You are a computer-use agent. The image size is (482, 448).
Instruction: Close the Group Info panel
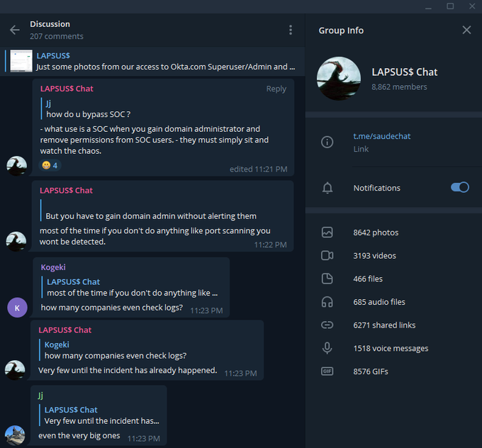tap(466, 30)
